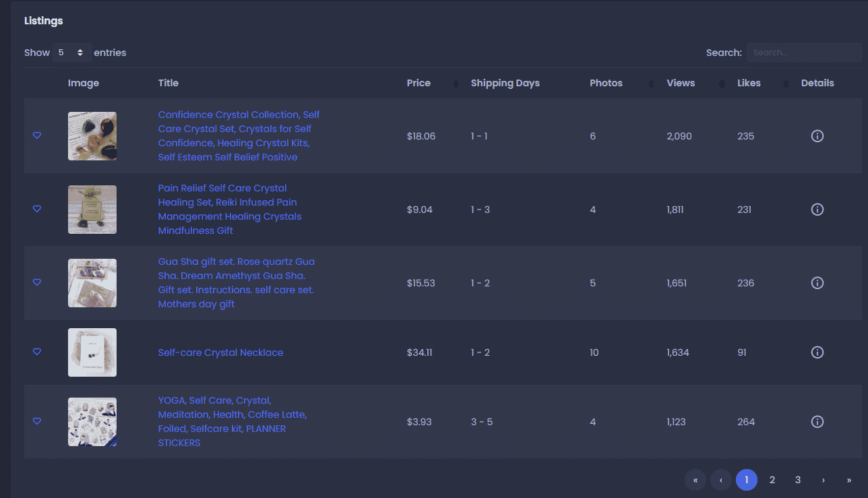Viewport: 868px width, 498px height.
Task: Open details info icon for Pain Relief listing
Action: (x=817, y=210)
